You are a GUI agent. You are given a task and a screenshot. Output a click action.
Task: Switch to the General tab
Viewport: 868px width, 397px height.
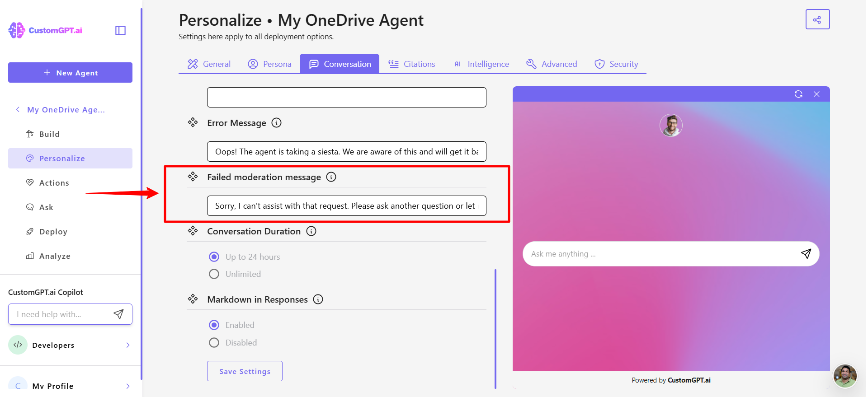point(209,64)
